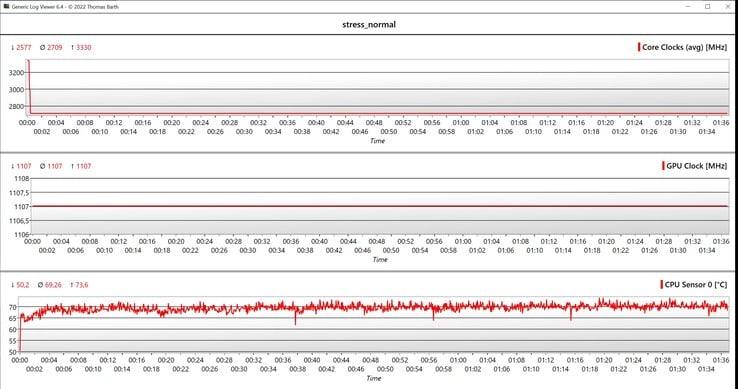
Task: Click the red Core Clocks legend swatch
Action: click(639, 47)
